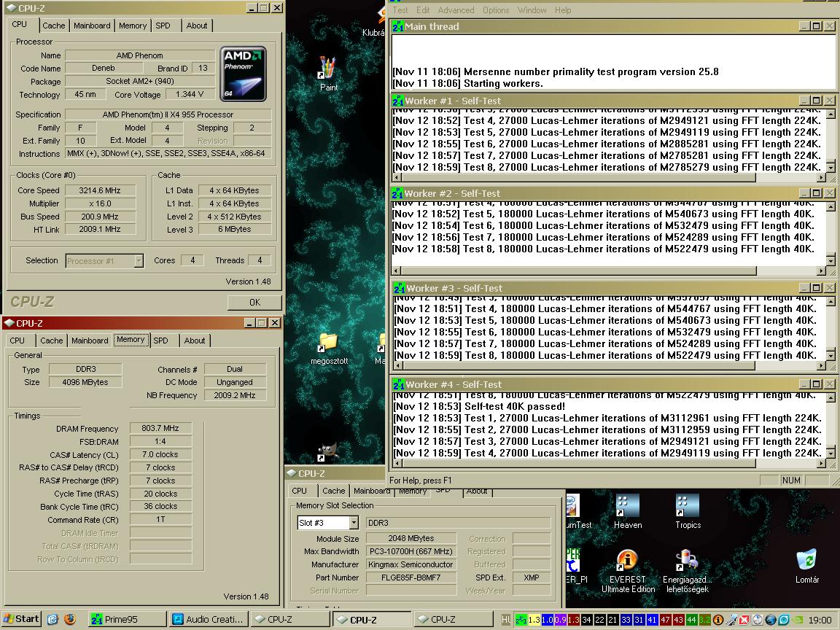The image size is (840, 630).
Task: Click the green Prime95 tray icon
Action: click(x=521, y=620)
